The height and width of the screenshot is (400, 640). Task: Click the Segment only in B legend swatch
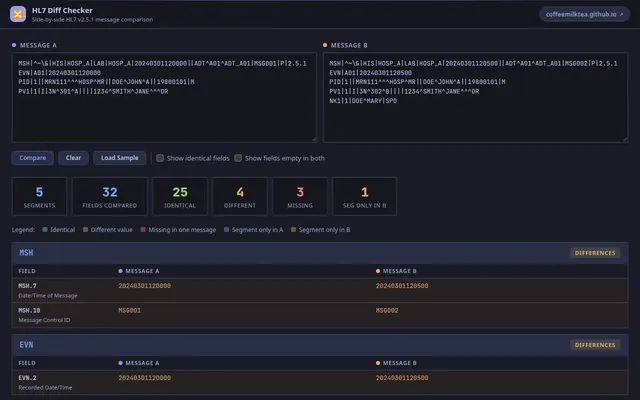point(293,230)
